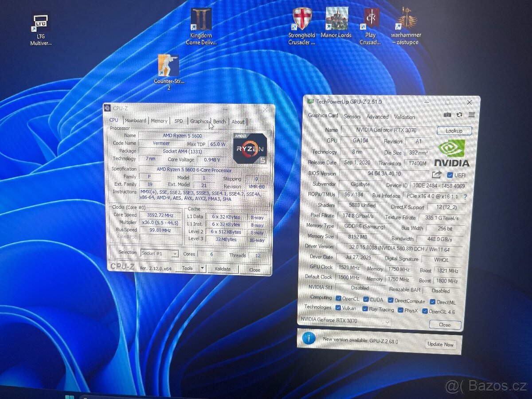The height and width of the screenshot is (399, 532).
Task: Click the Driver Date value Jul 27, 2025
Action: pos(358,257)
